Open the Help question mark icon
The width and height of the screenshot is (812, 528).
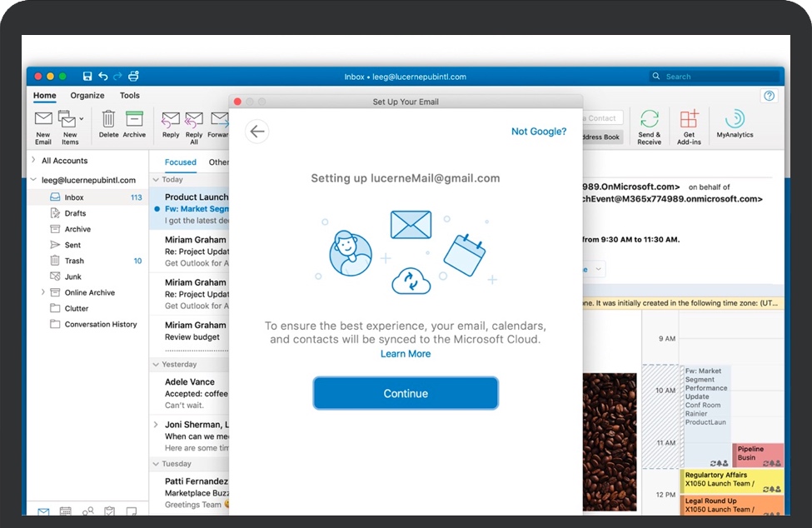769,96
